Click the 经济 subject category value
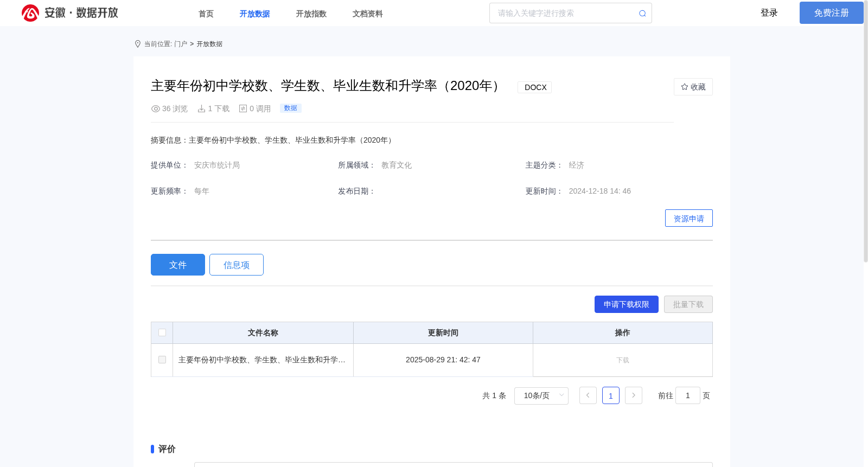Image resolution: width=868 pixels, height=467 pixels. [576, 165]
